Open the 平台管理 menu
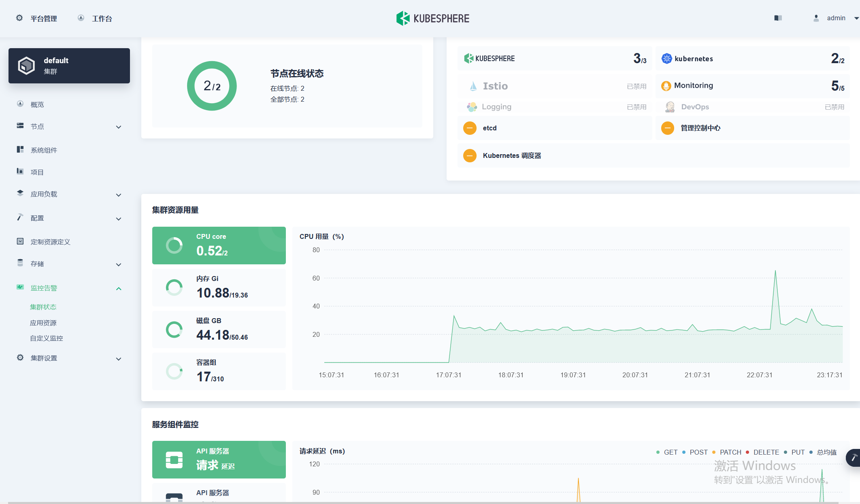 (43, 18)
